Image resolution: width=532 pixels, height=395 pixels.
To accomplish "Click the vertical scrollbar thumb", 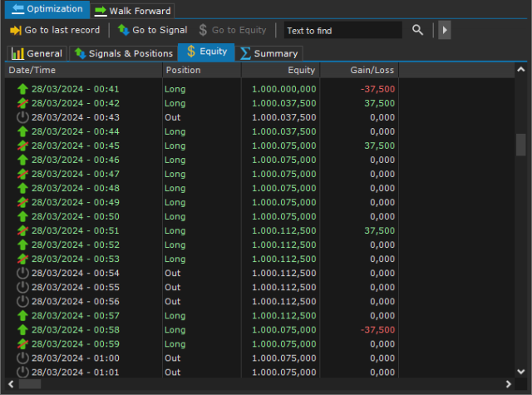I will [521, 145].
